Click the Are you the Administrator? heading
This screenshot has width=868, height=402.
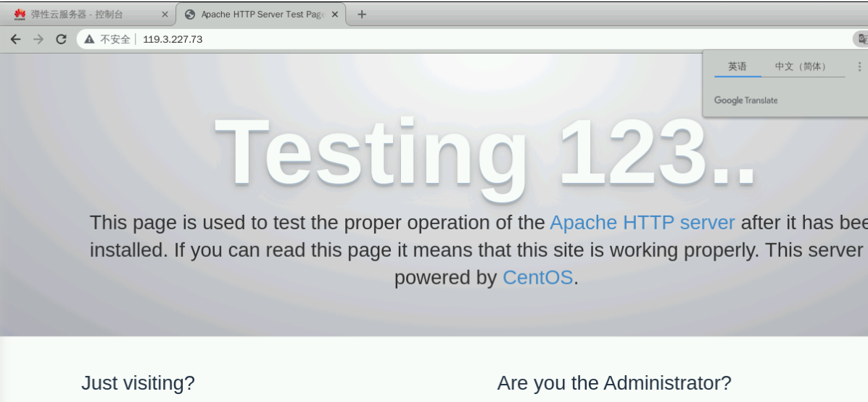[x=614, y=382]
